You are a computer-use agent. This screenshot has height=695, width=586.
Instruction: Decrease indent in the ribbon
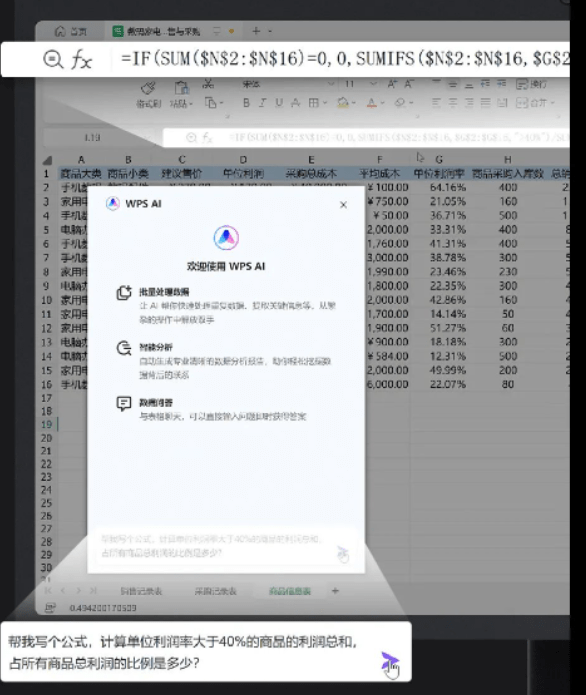click(485, 84)
